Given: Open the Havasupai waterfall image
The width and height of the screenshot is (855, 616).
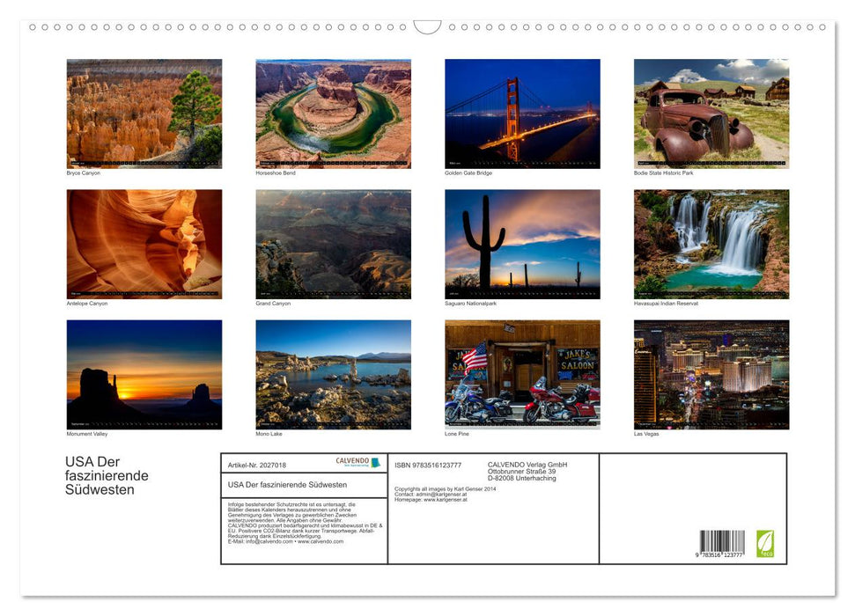Looking at the screenshot, I should [x=711, y=244].
